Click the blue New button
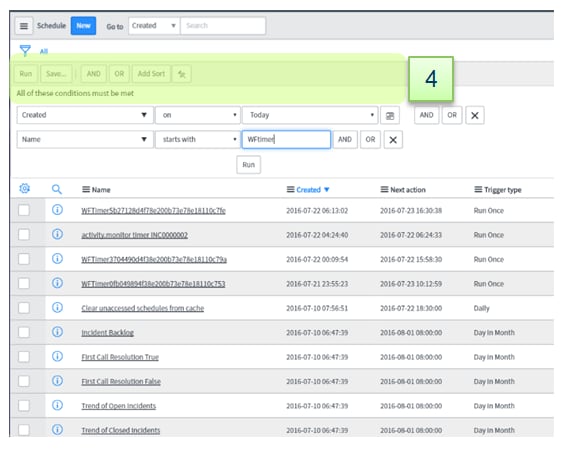Image resolution: width=571 pixels, height=457 pixels. coord(83,26)
